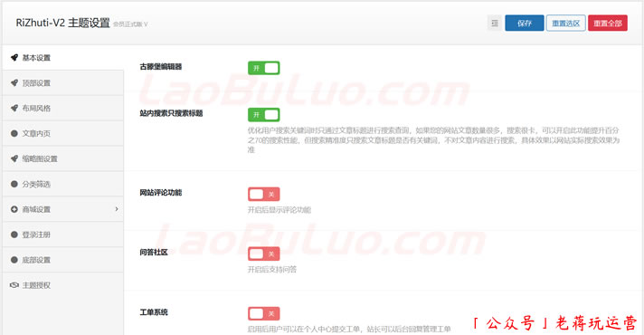Click the plus-circle icon beside 商城设置
Screen dimensions: 644x335
pos(14,209)
